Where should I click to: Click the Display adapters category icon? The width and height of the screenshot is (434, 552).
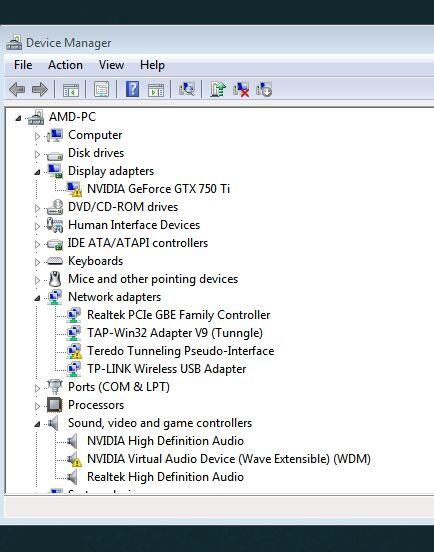pos(55,171)
